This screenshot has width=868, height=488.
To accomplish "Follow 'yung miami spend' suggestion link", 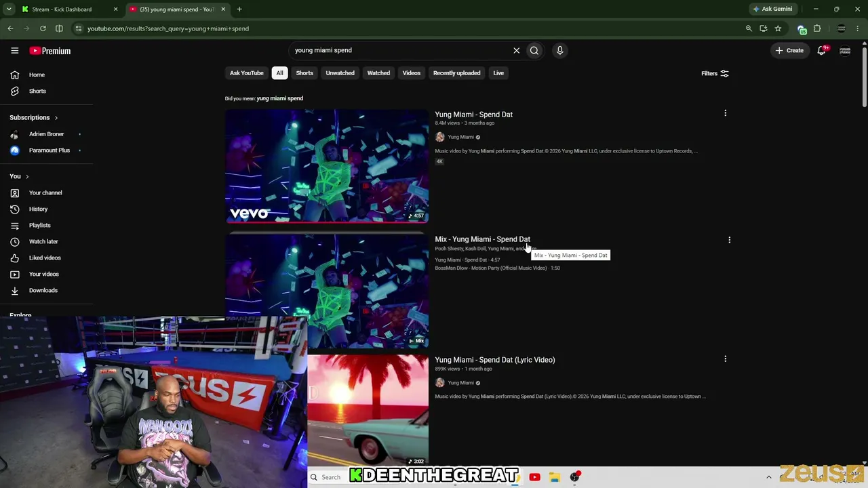I will click(279, 98).
